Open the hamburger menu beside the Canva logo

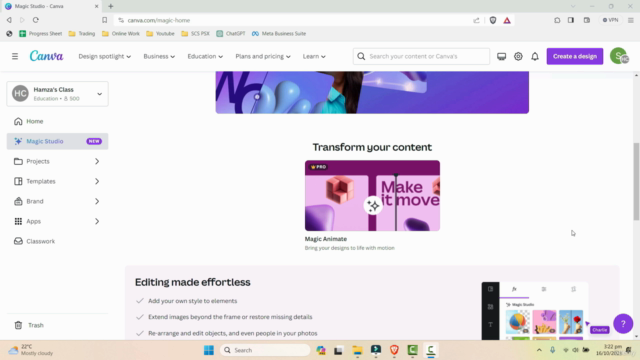pyautogui.click(x=15, y=56)
